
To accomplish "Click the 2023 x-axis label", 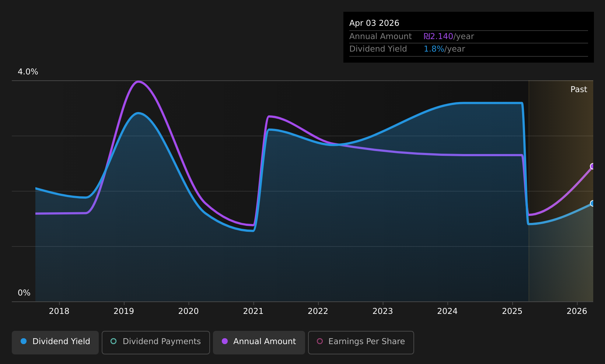I will [383, 311].
